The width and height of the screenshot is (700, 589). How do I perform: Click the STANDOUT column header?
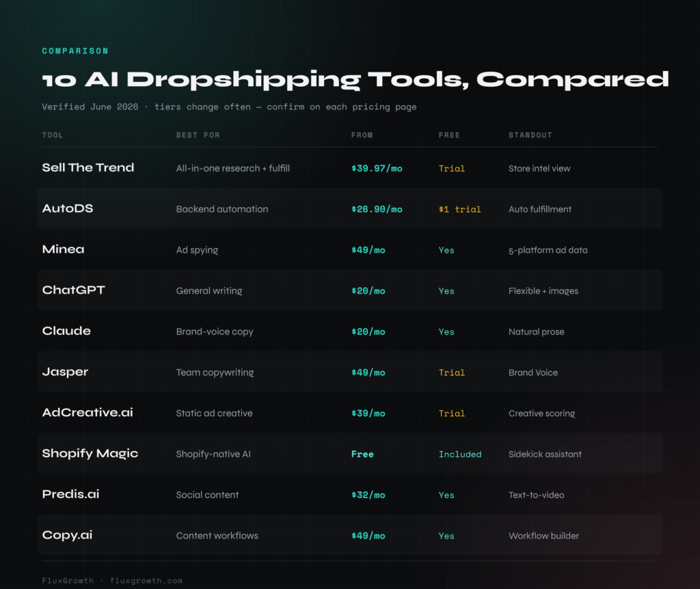point(530,135)
